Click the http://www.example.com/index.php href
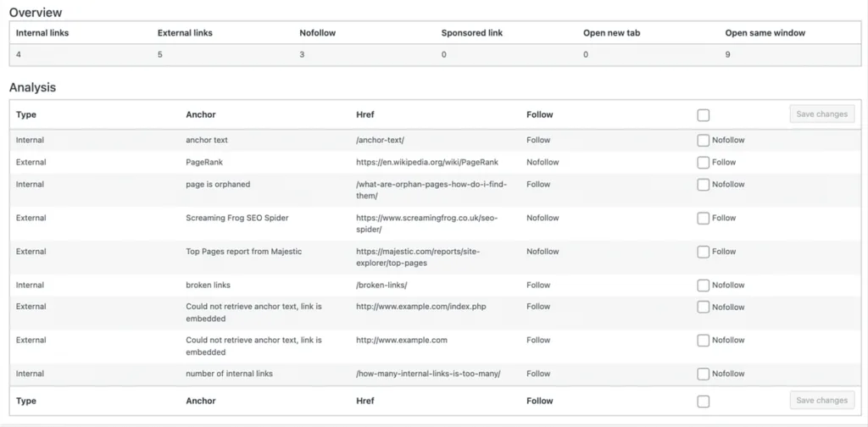This screenshot has width=868, height=427. click(x=421, y=307)
